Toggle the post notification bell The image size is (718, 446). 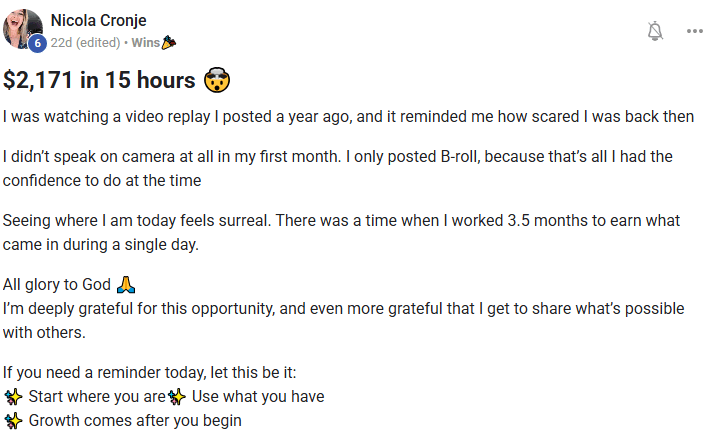pyautogui.click(x=655, y=31)
